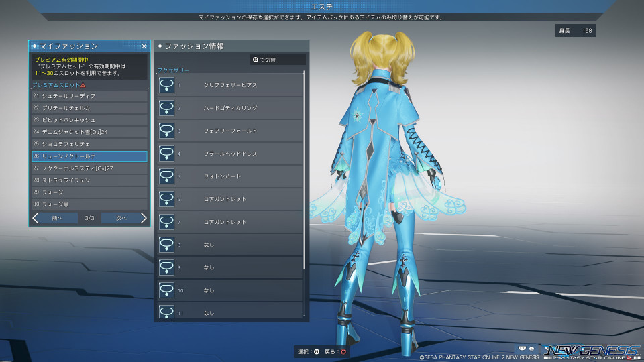Click the right arrow chevron beside 次へ
The image size is (644, 362).
click(x=143, y=218)
